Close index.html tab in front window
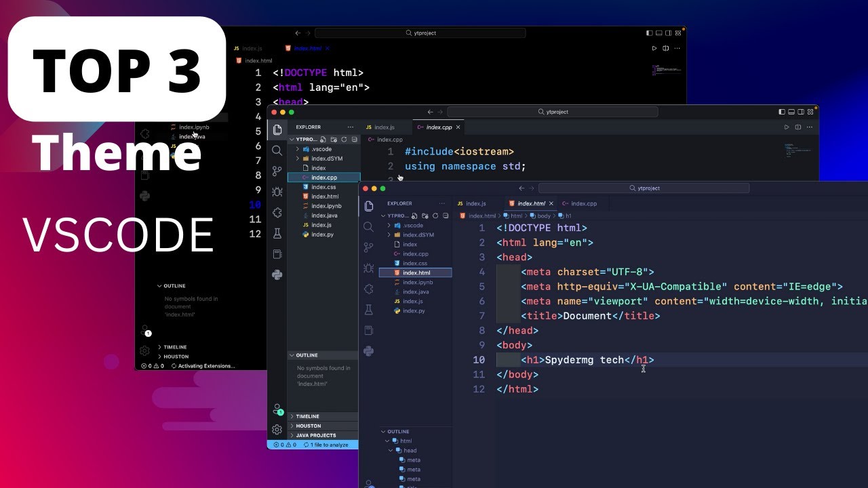 click(x=551, y=203)
